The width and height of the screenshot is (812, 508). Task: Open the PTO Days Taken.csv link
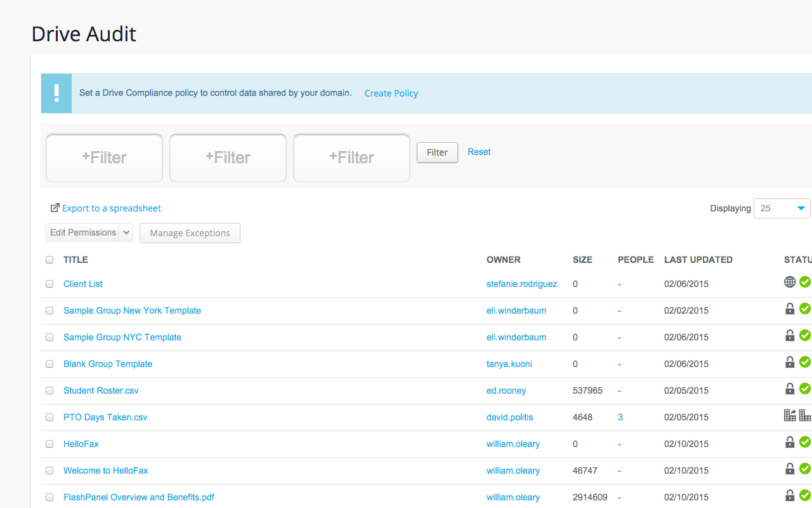[105, 417]
